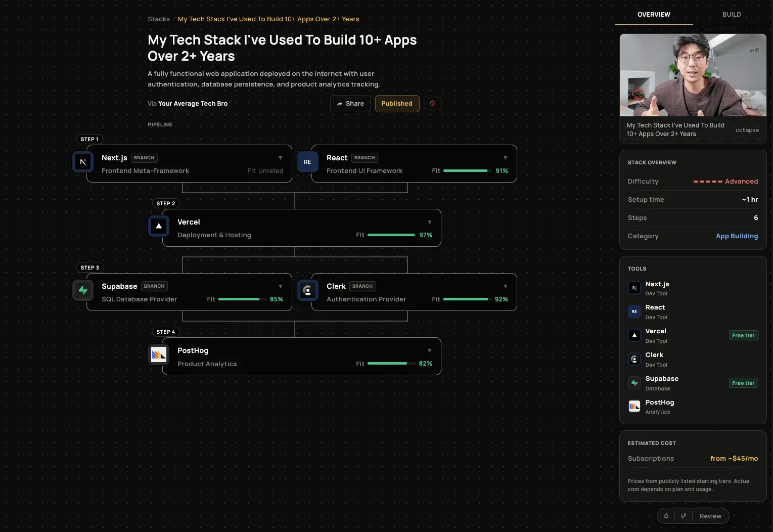Click Supabase icon in Tools list

coord(634,383)
